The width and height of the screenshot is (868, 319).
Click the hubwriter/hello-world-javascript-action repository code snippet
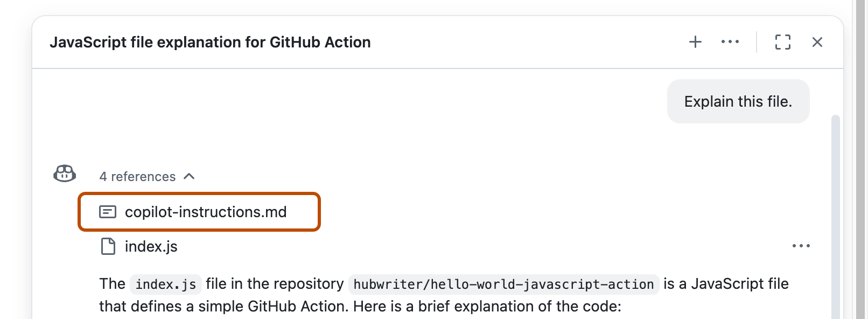(x=503, y=284)
